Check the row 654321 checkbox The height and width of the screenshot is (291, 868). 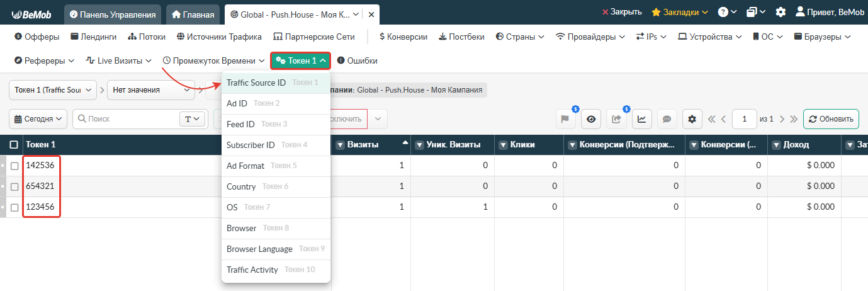point(14,187)
